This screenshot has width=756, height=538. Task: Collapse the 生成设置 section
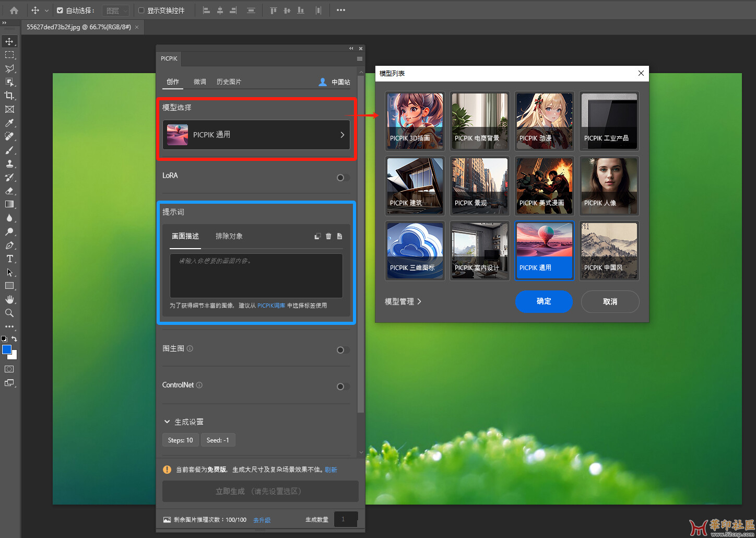[x=167, y=422]
